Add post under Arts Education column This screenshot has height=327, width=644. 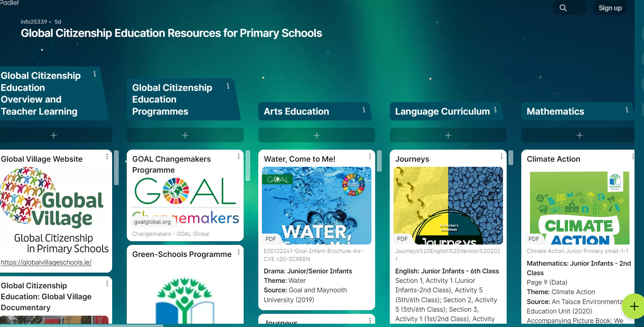pyautogui.click(x=317, y=135)
